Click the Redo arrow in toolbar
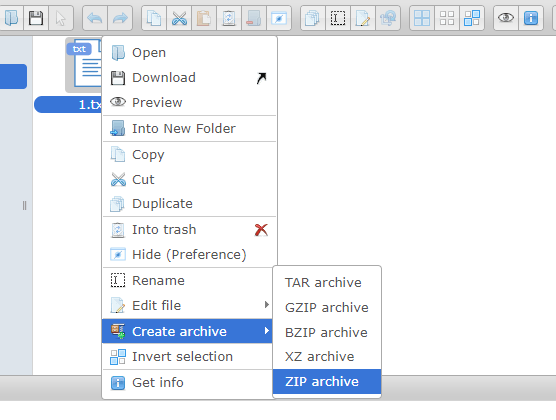The height and width of the screenshot is (420, 556). 120,18
